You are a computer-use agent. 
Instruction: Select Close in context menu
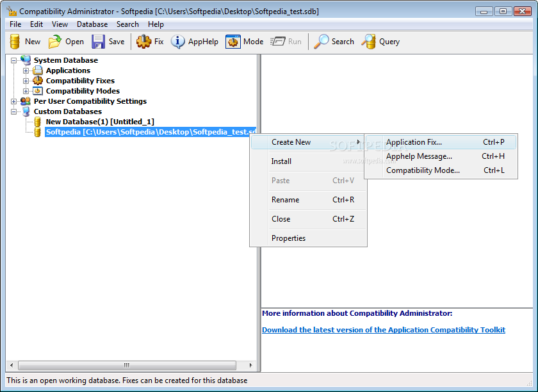click(x=309, y=219)
